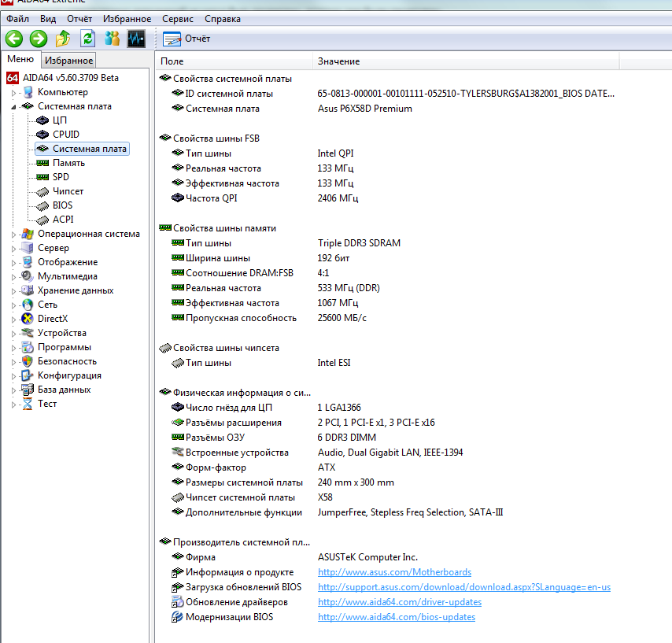The image size is (672, 643).
Task: Click the Значение column header
Action: pyautogui.click(x=466, y=61)
